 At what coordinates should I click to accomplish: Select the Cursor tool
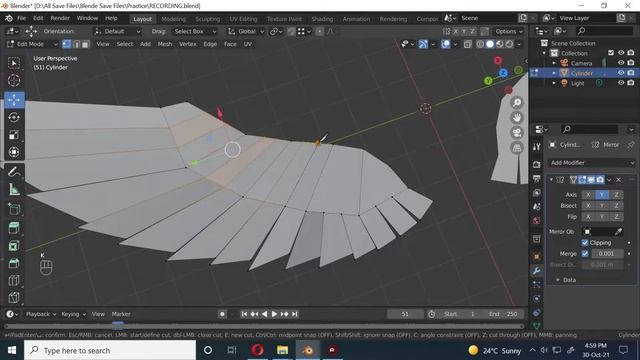coord(14,80)
